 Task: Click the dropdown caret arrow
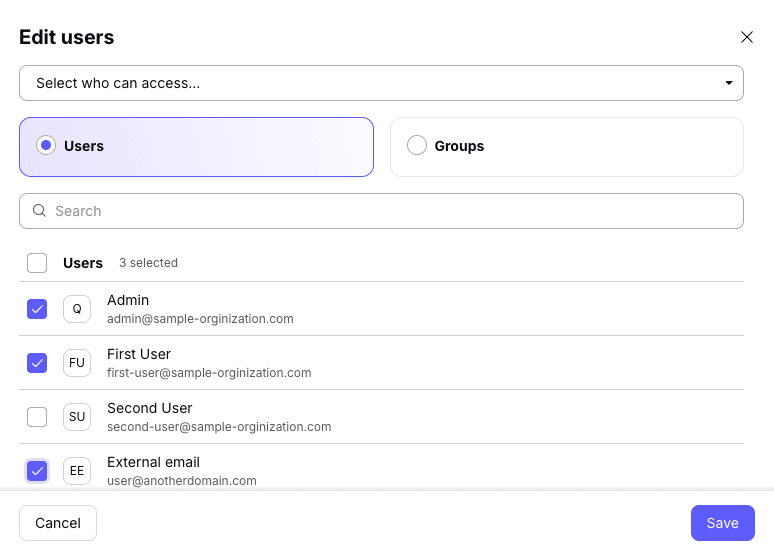(x=729, y=83)
